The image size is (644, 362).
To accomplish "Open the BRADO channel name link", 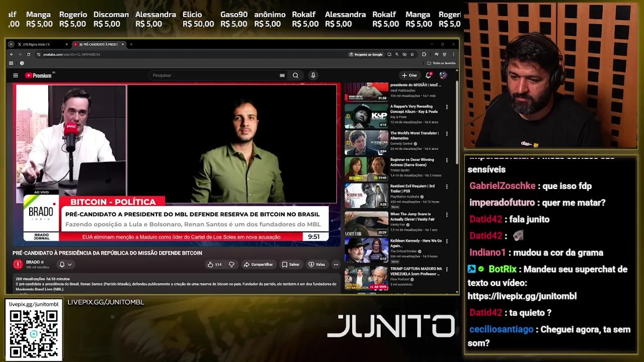I will click(33, 262).
